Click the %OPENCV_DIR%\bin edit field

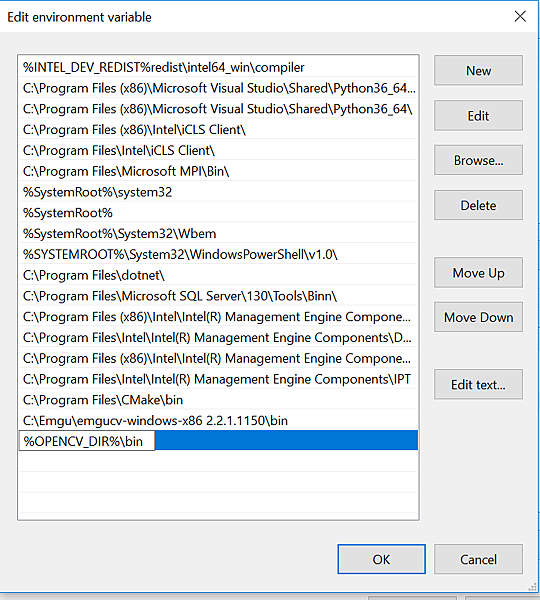(x=87, y=441)
